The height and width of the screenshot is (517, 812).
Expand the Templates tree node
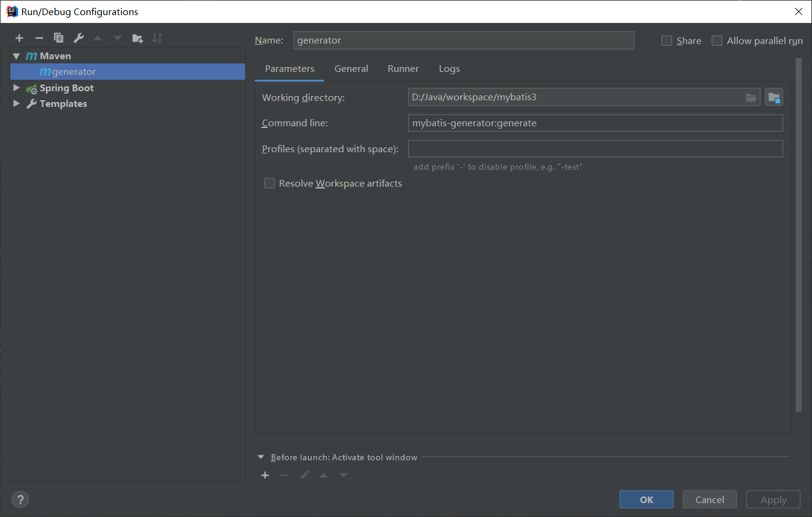coord(16,103)
